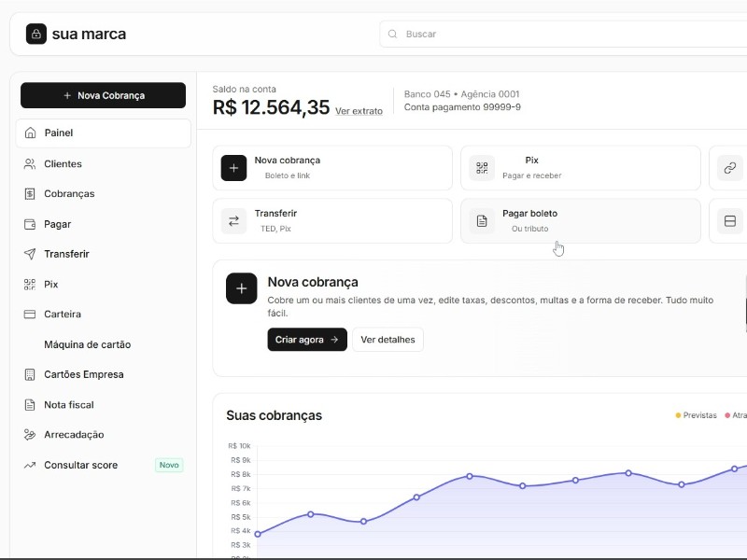Type in the Buscar search field

coord(560,34)
